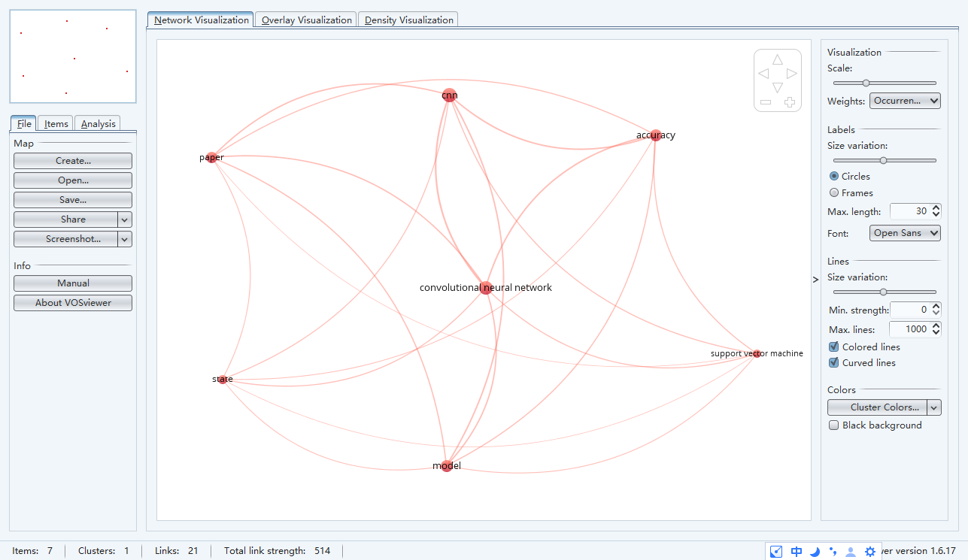Select the paper node circle
This screenshot has height=560, width=968.
[211, 158]
